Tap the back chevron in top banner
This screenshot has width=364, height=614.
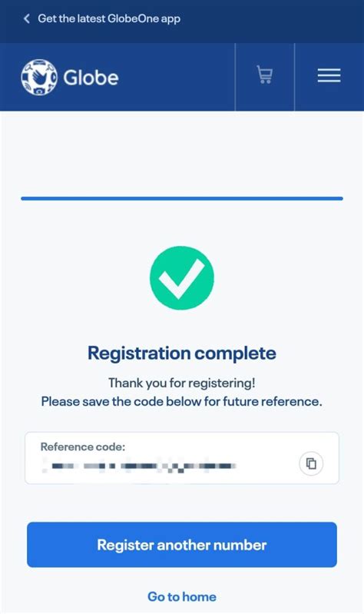pyautogui.click(x=27, y=18)
